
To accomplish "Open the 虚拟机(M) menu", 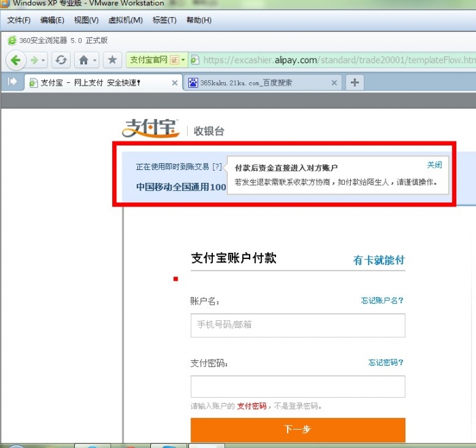I will (125, 20).
